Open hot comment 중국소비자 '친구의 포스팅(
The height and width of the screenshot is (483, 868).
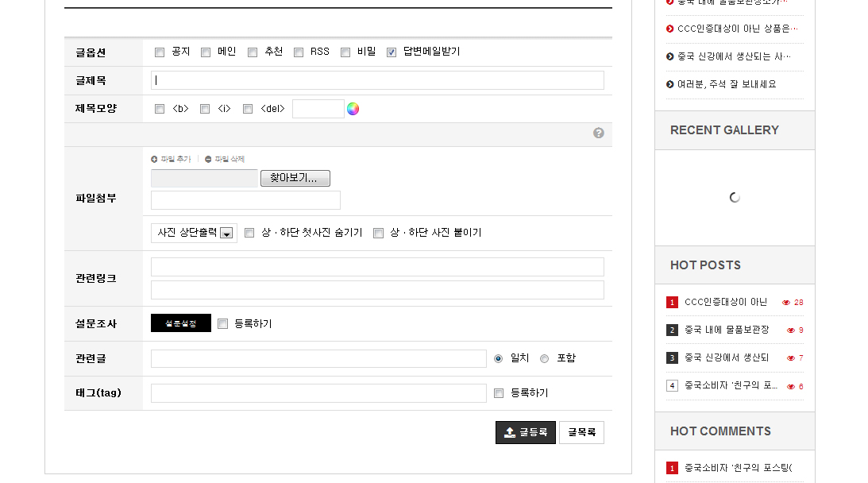(739, 469)
